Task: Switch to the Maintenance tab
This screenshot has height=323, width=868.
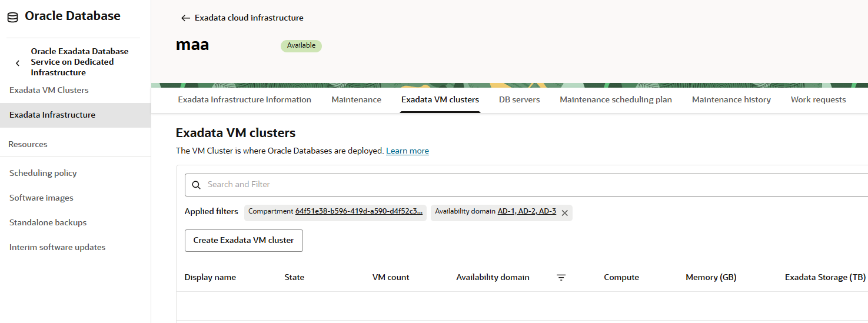Action: pos(356,99)
